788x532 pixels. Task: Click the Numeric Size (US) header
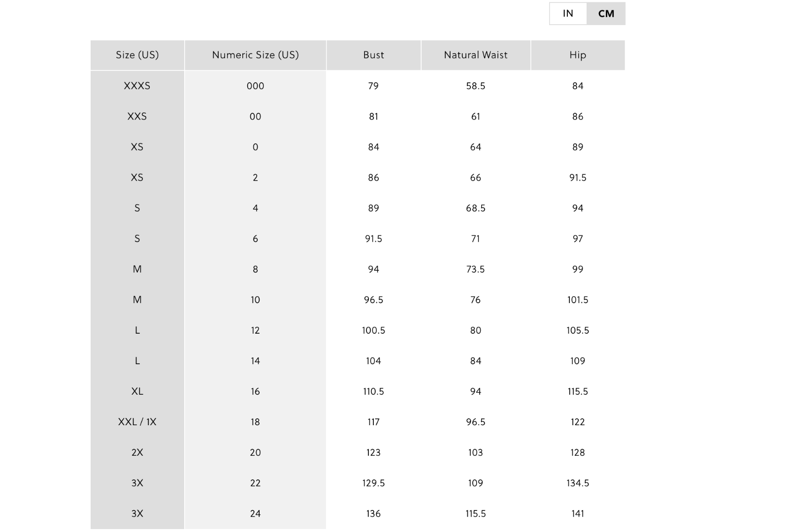coord(255,55)
